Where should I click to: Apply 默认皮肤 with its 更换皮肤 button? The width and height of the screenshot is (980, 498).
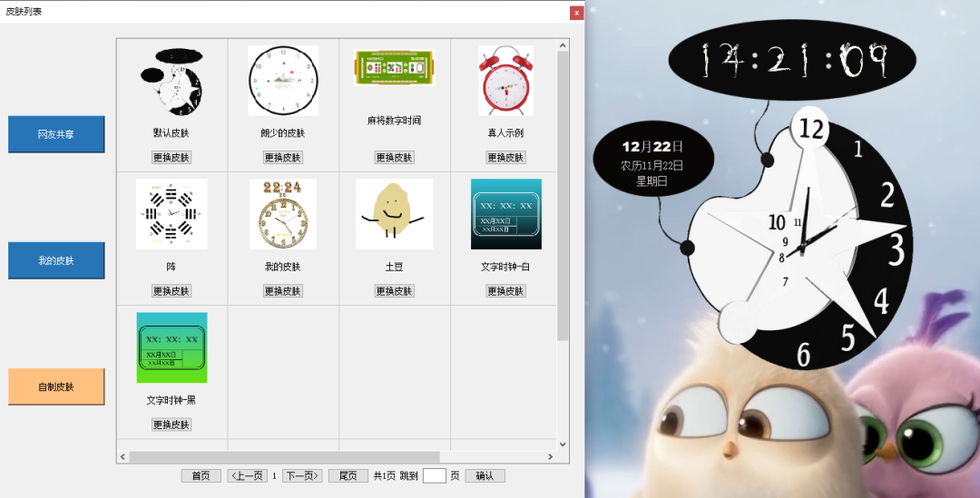[171, 158]
